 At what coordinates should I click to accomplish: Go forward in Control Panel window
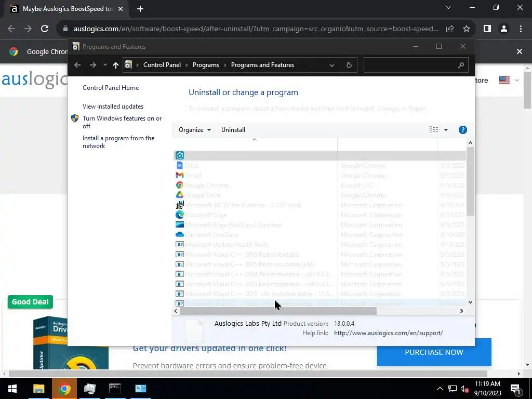coord(92,65)
